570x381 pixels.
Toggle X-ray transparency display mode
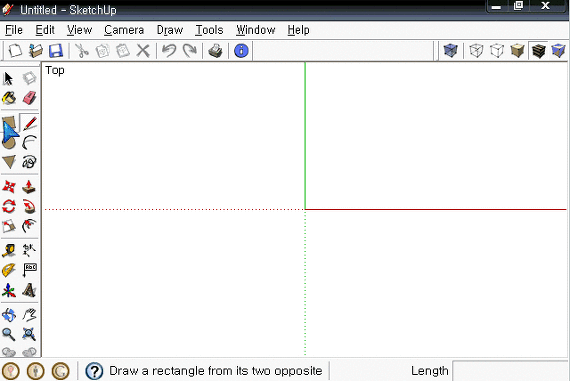450,51
